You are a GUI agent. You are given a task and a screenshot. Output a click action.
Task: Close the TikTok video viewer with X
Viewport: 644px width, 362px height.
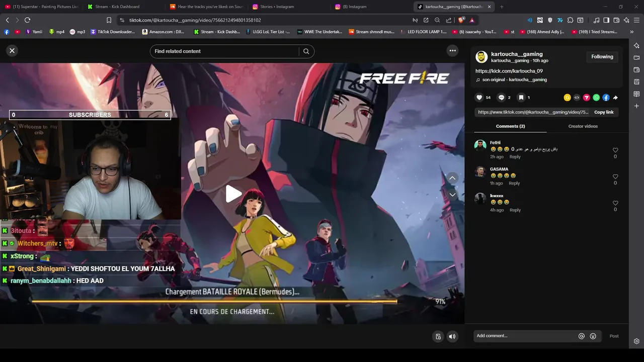click(x=12, y=51)
